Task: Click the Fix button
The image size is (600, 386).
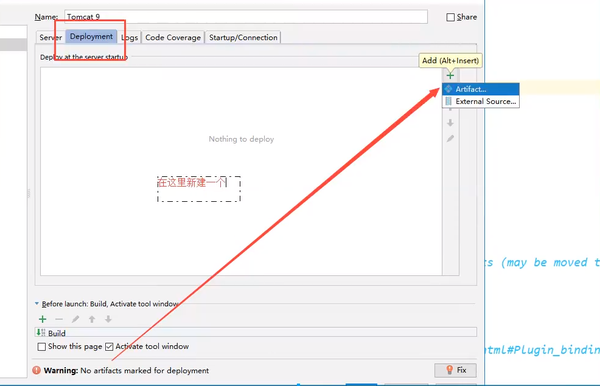Action: pos(455,370)
